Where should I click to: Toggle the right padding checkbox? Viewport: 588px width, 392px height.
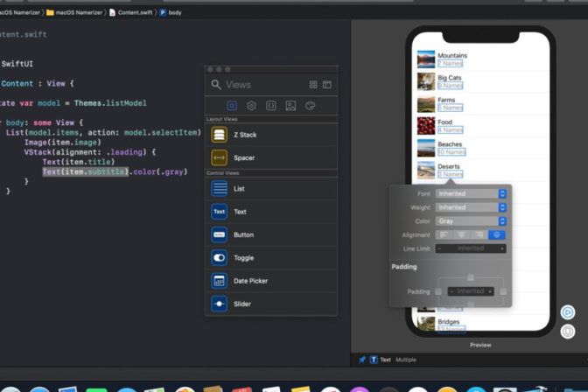pos(503,291)
